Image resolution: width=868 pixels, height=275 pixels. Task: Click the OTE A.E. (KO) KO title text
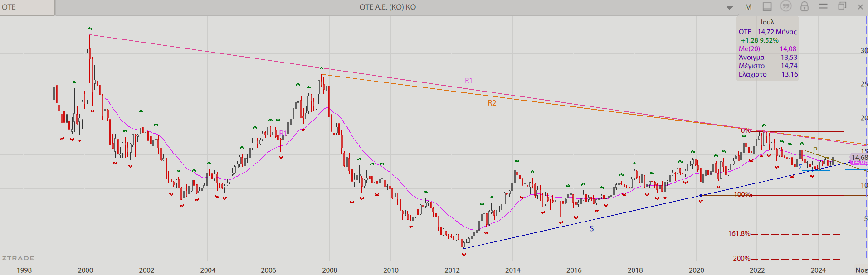click(388, 7)
